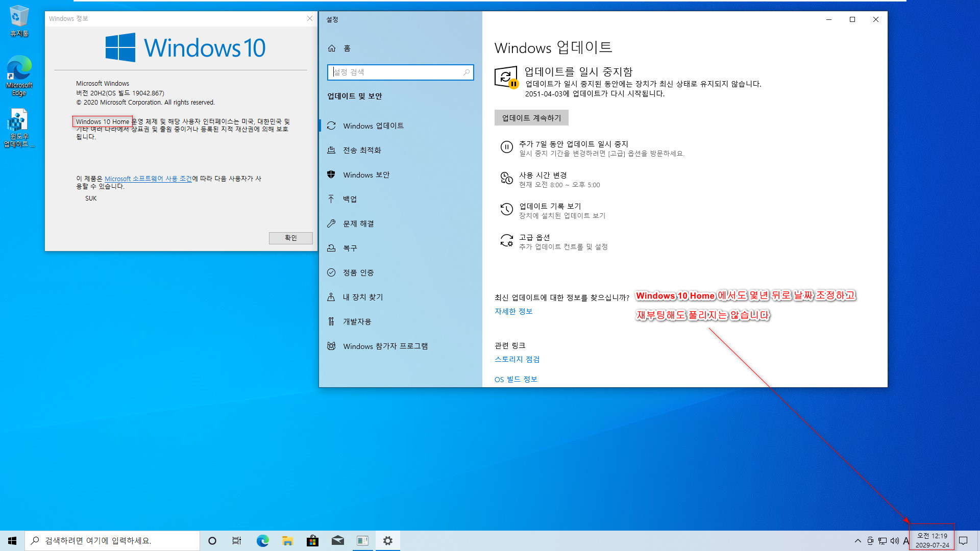
Task: Click the taskbar search box
Action: (112, 541)
